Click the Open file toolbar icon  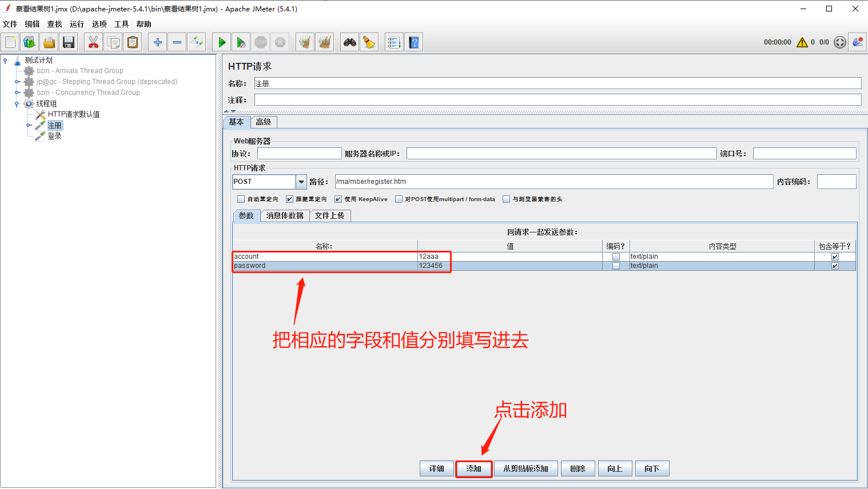(49, 42)
